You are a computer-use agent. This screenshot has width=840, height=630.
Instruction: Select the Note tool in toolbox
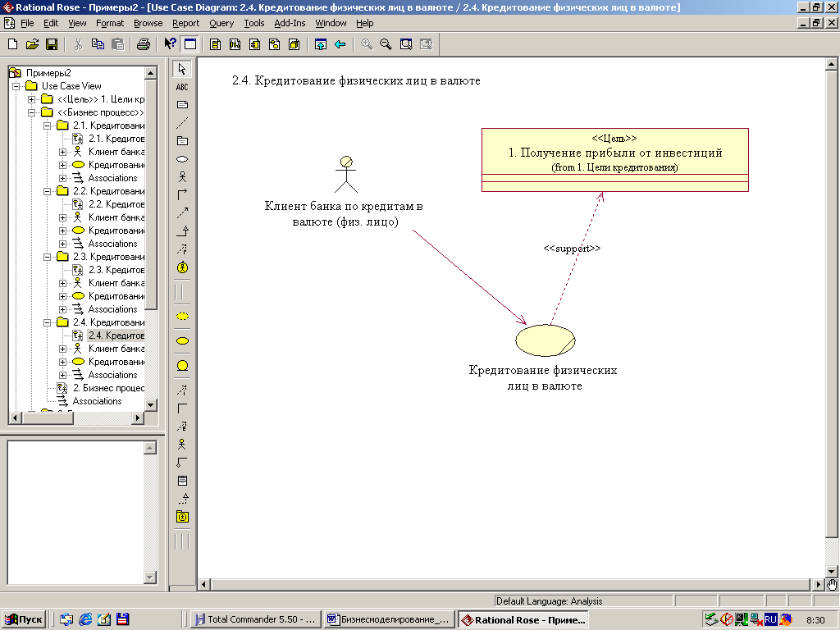tap(182, 104)
